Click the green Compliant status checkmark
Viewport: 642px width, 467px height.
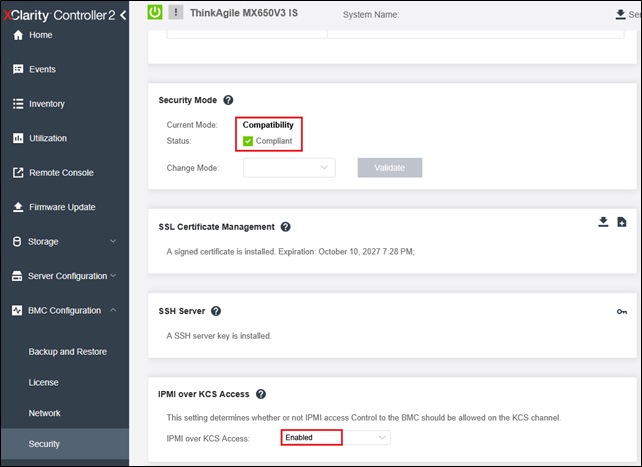coord(248,141)
